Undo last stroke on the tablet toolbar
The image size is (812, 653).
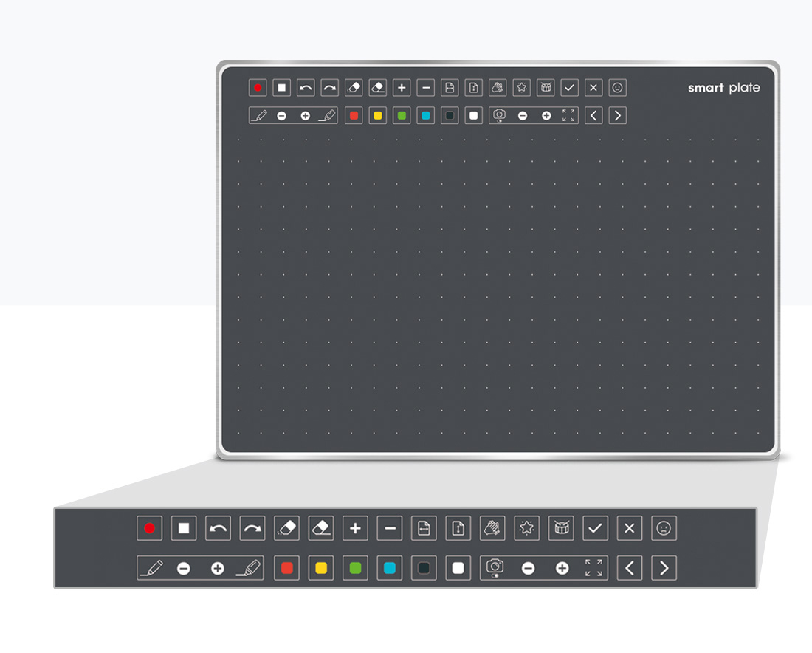click(306, 88)
